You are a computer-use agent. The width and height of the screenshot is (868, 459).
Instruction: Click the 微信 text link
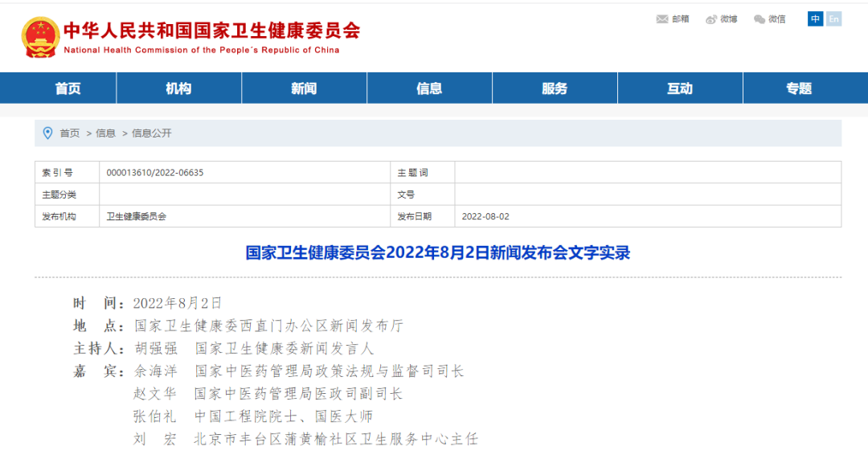coord(777,18)
